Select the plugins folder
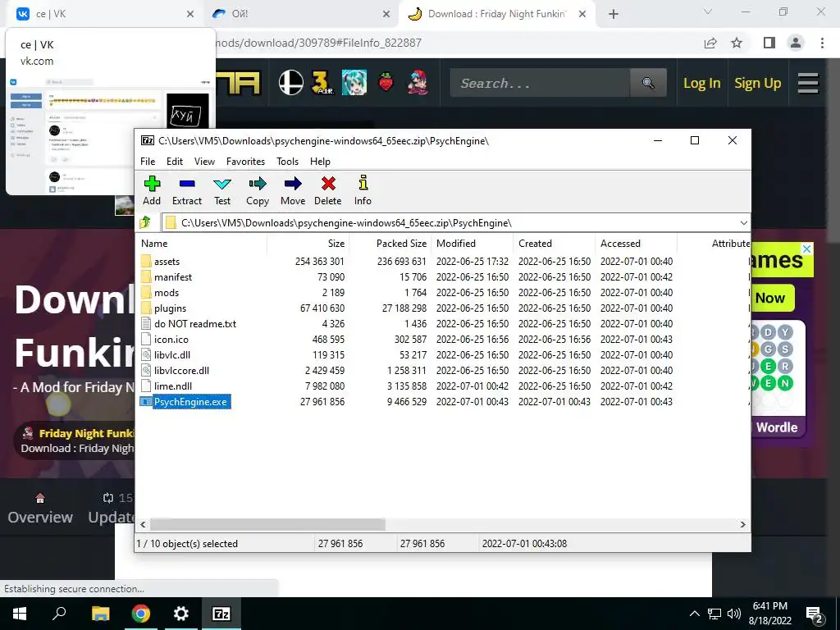Viewport: 840px width, 630px height. point(170,308)
